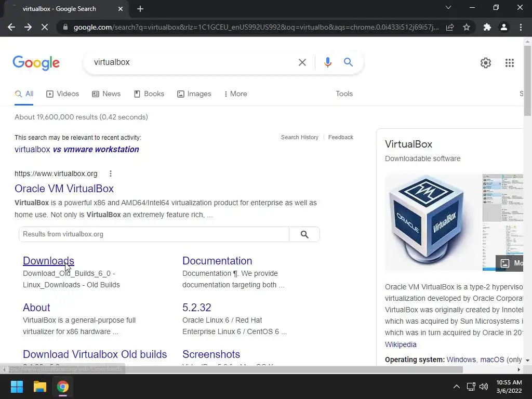Switch to the News tab
Screen dimensions: 532x399
[106, 94]
